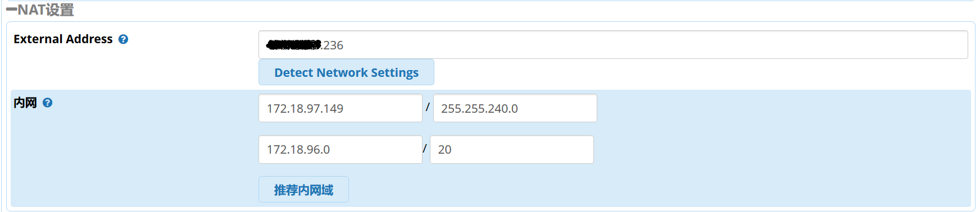Edit the 172.18.96.0 network field
This screenshot has width=980, height=212.
pyautogui.click(x=341, y=150)
